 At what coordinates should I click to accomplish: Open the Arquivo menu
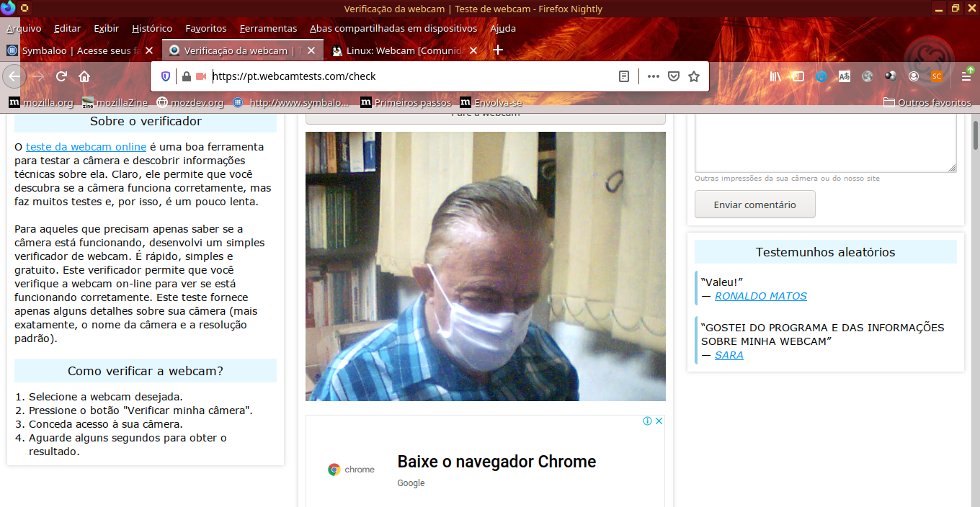pyautogui.click(x=24, y=28)
